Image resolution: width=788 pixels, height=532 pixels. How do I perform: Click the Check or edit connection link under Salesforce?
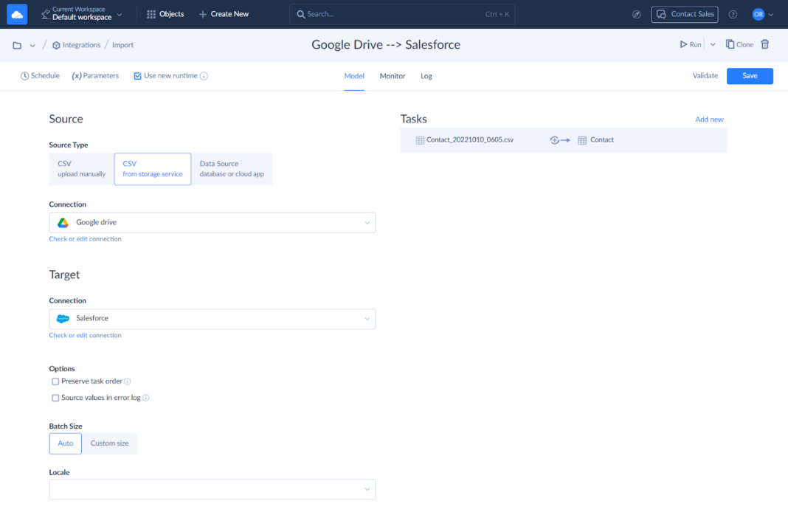tap(84, 335)
